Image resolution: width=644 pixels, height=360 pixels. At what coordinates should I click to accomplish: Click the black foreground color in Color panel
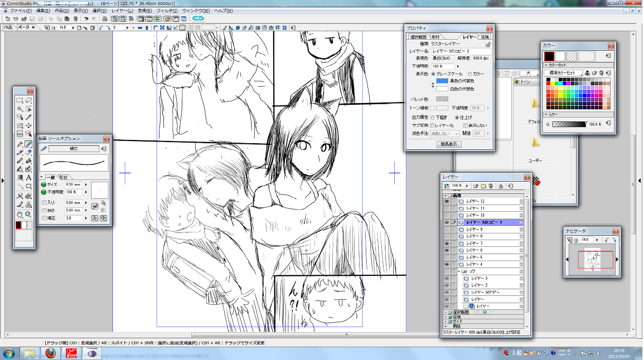(549, 56)
